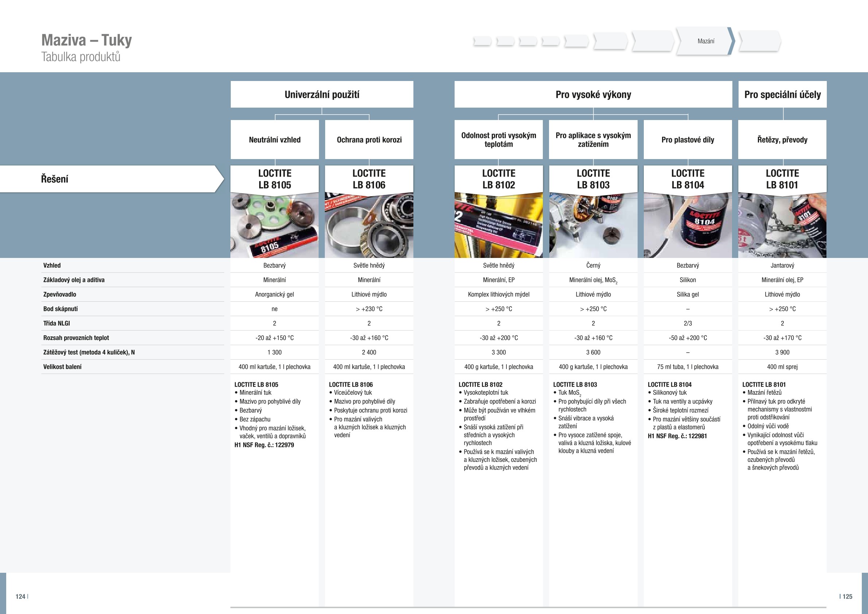Click the Zátěžový test row label
Screen dimensions: 868x614
89,352
